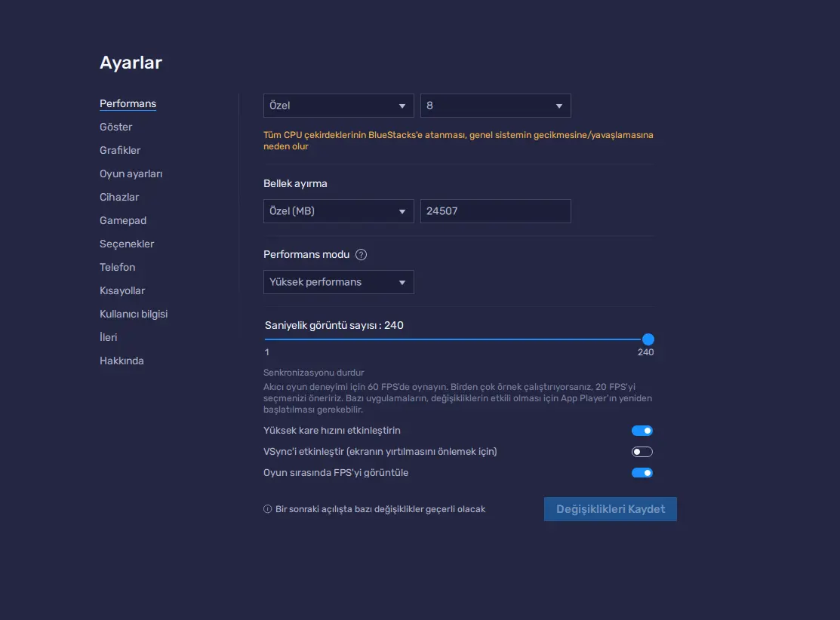Image resolution: width=840 pixels, height=620 pixels.
Task: Open the CPU core count dropdown showing 8
Action: (496, 106)
